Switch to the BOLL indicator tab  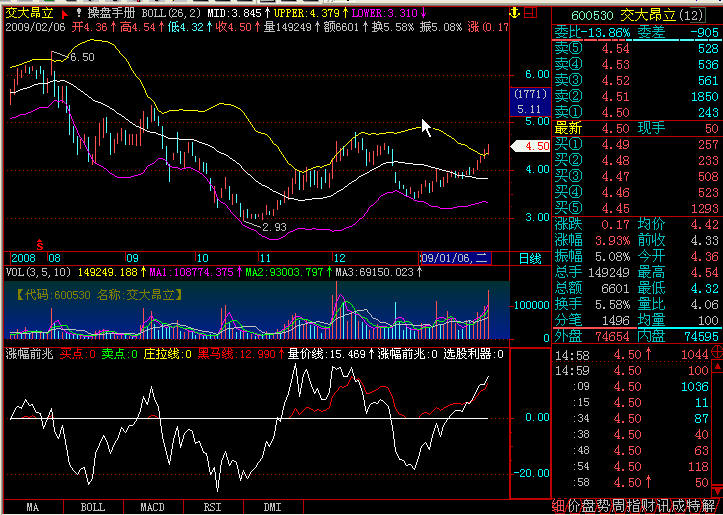pyautogui.click(x=93, y=507)
